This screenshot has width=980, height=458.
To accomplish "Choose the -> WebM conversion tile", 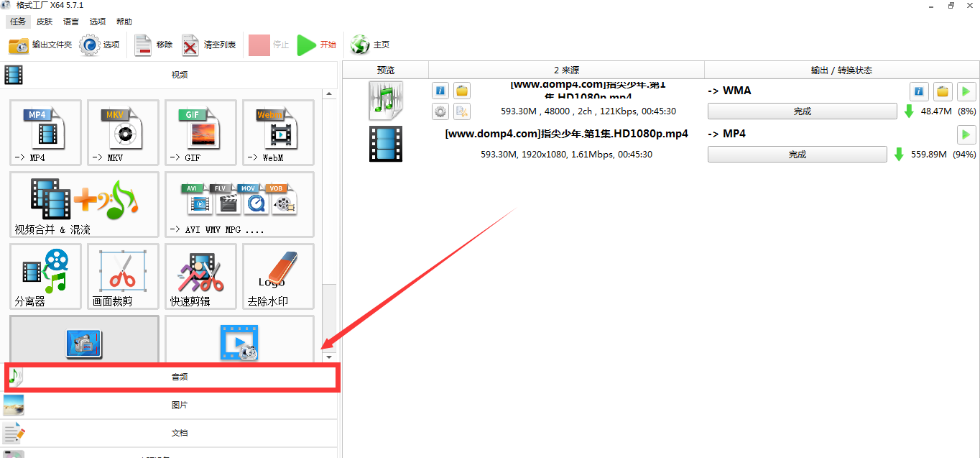I will pyautogui.click(x=278, y=133).
